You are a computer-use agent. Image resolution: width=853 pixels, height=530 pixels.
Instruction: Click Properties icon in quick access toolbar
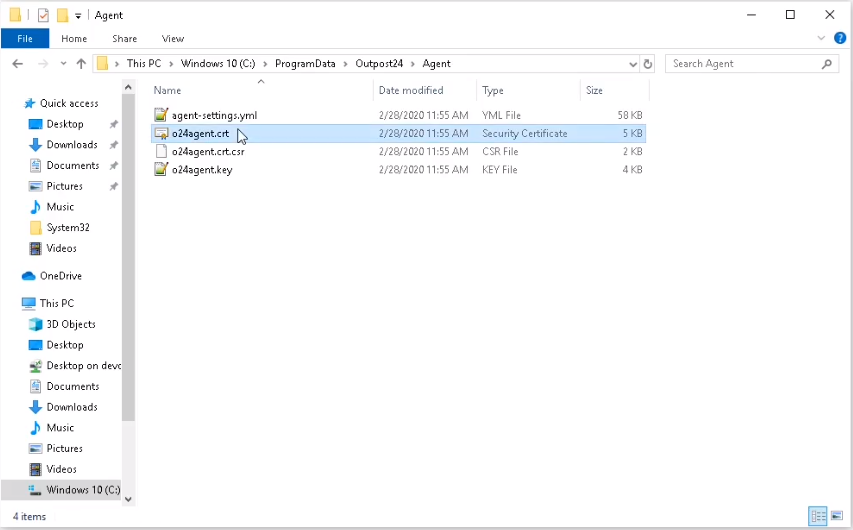[x=42, y=15]
